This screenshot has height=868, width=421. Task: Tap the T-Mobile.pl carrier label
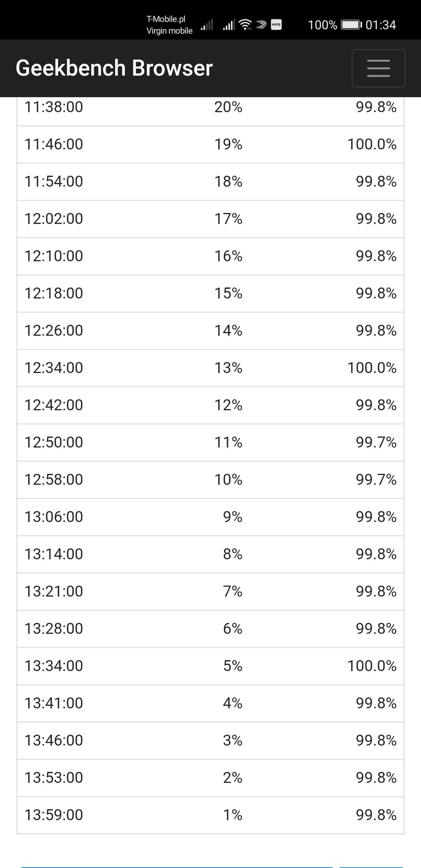coord(166,19)
